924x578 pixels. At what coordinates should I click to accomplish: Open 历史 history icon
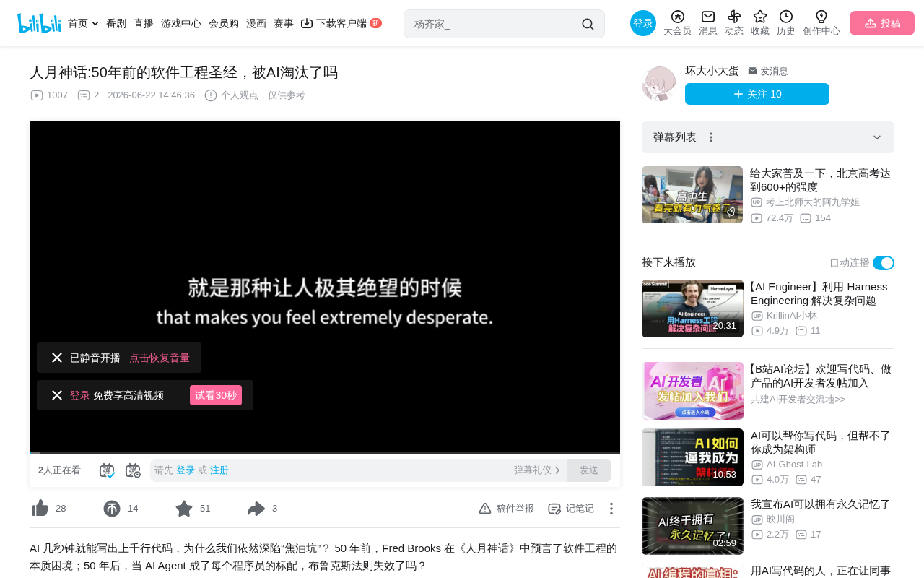point(786,23)
